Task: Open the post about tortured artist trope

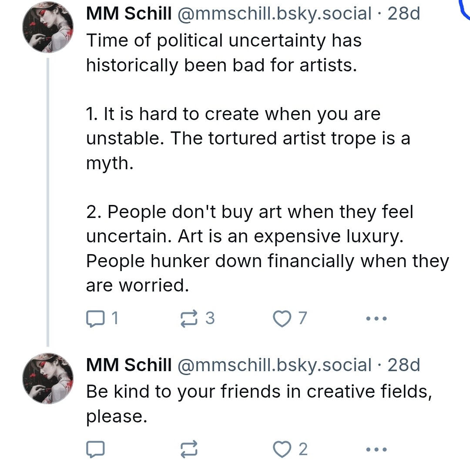Action: [248, 138]
